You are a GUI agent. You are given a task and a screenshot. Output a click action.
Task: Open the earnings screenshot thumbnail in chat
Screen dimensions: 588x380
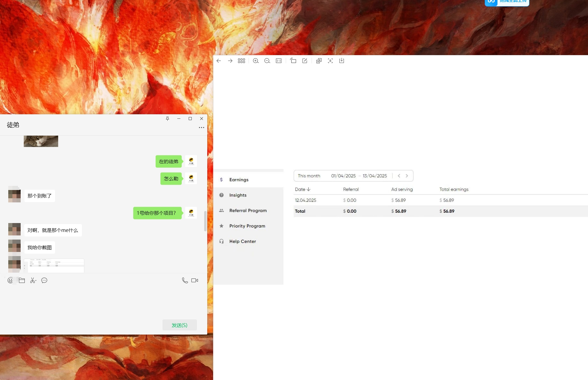[x=54, y=265]
